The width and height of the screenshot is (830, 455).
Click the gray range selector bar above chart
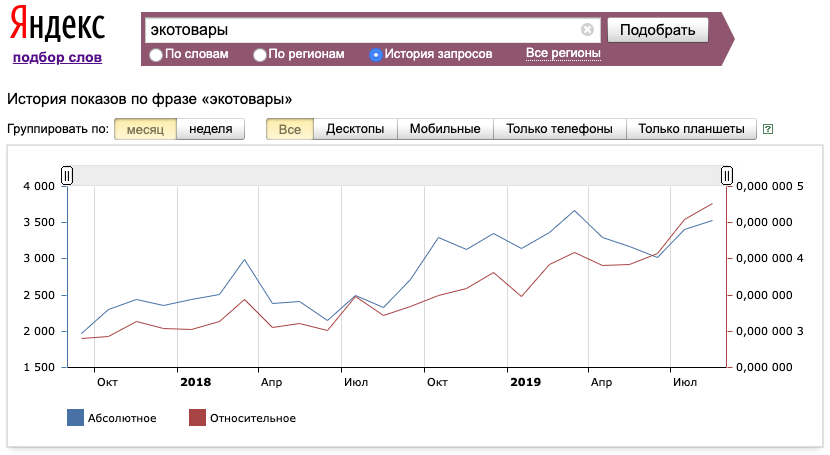(397, 175)
